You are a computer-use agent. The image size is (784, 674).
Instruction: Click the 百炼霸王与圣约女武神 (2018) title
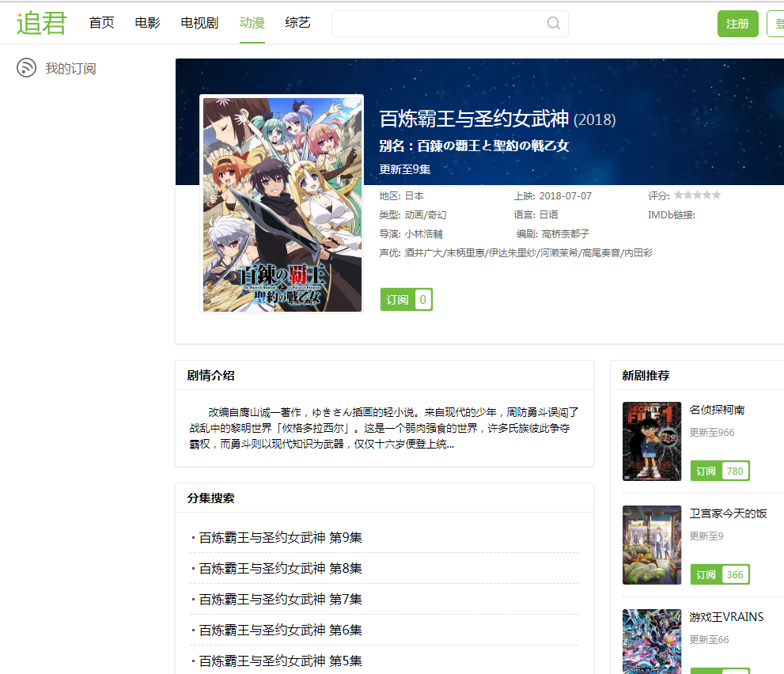[497, 119]
